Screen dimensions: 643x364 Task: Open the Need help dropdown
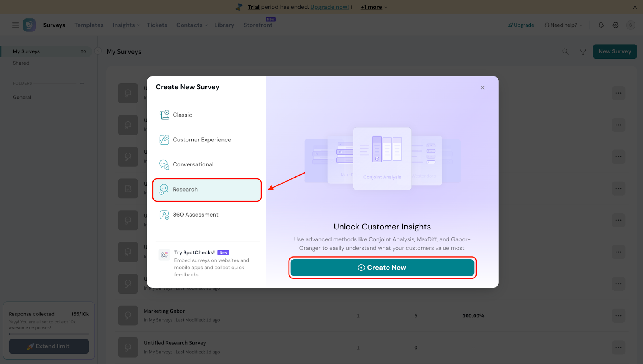pyautogui.click(x=563, y=25)
